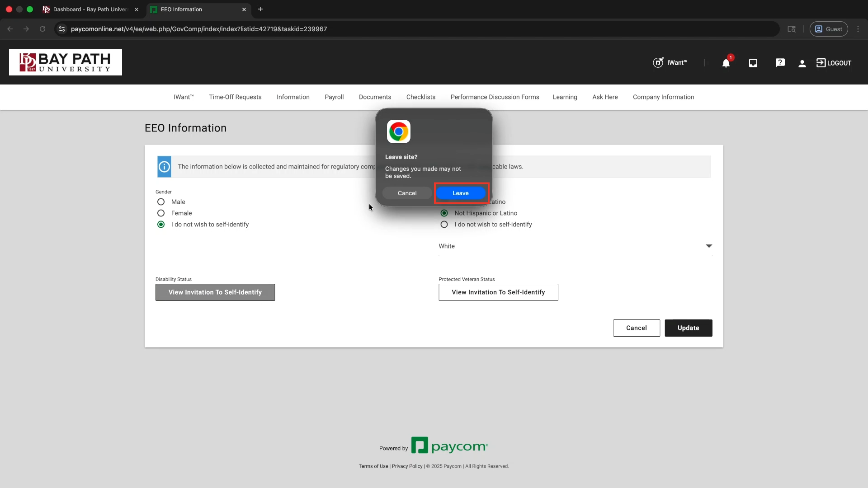Click the notifications bell icon
The height and width of the screenshot is (488, 868).
point(726,63)
